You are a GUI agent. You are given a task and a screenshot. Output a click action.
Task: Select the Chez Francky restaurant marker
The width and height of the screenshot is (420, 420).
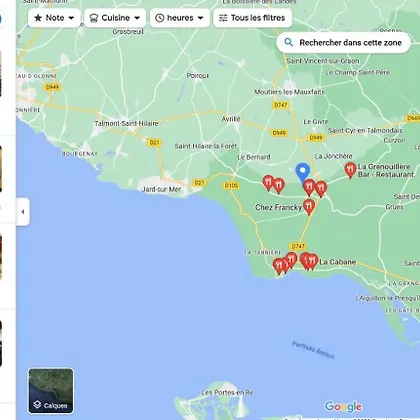click(309, 207)
